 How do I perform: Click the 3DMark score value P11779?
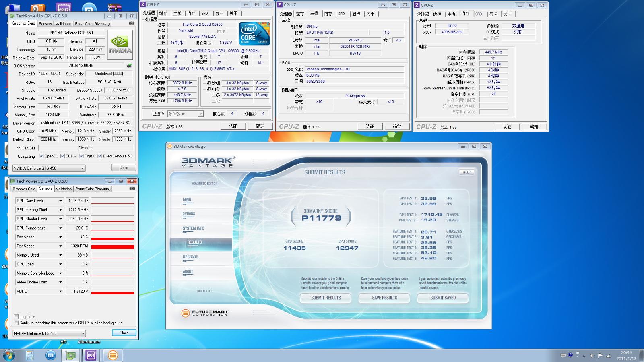tap(321, 218)
